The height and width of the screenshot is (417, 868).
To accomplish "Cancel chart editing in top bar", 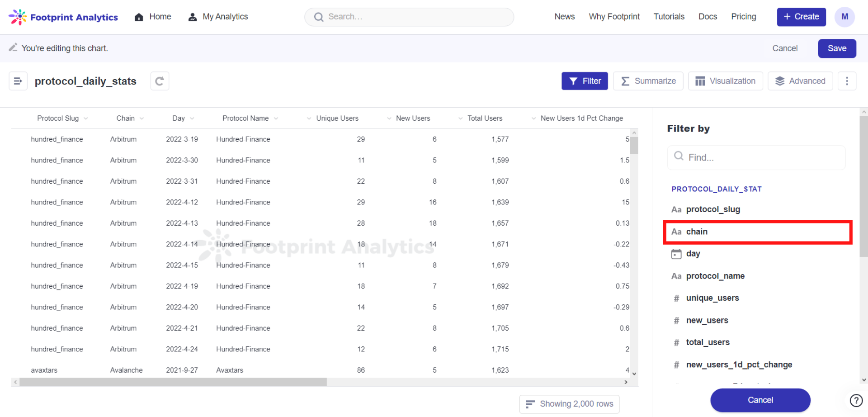I will tap(785, 48).
